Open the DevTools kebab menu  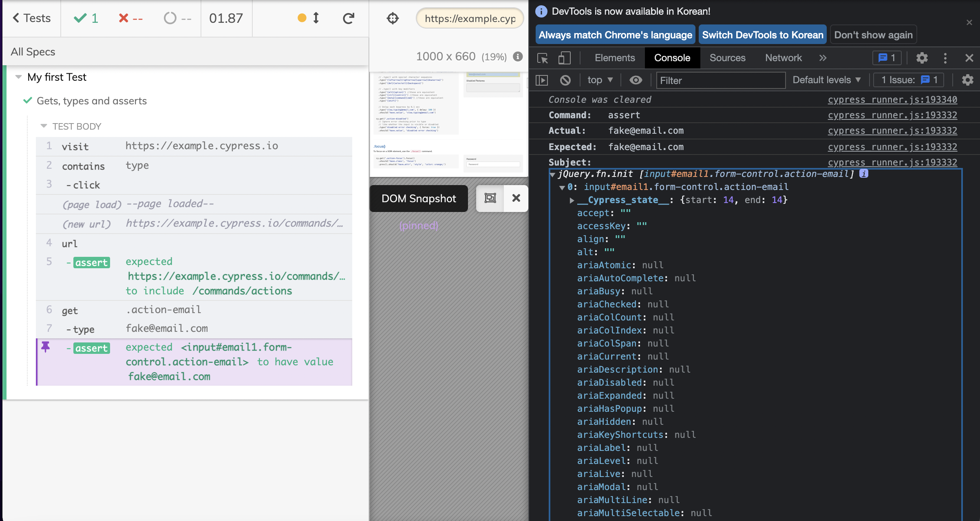coord(945,58)
